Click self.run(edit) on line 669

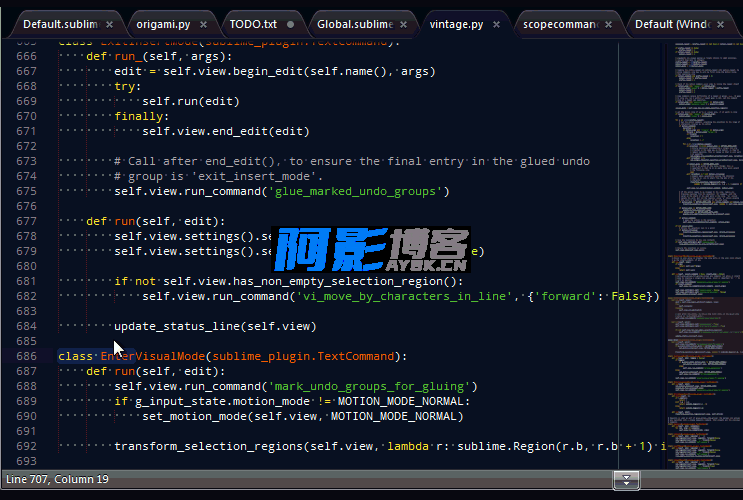tap(190, 101)
